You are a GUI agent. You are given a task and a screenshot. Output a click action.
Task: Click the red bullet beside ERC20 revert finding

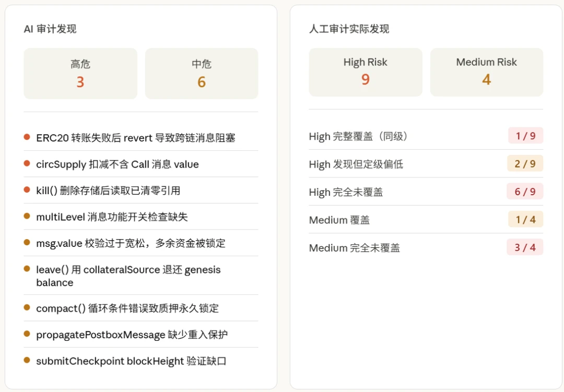[x=27, y=137]
